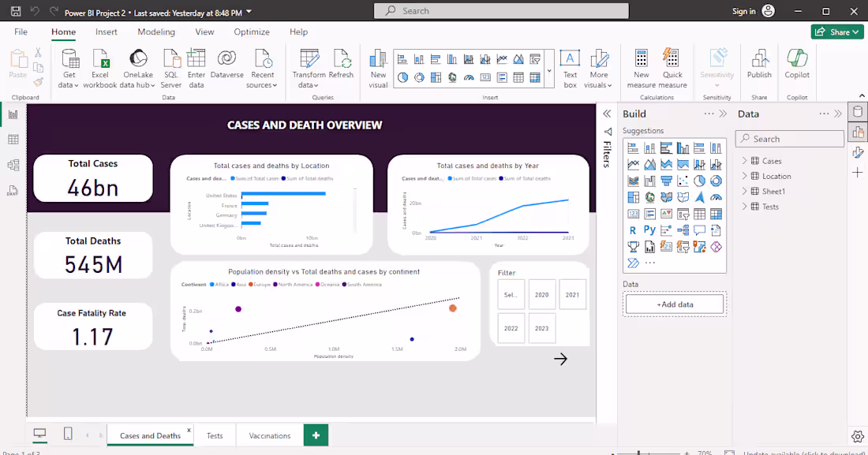Expand the ribbon visuals gallery arrow
This screenshot has height=455, width=868.
(x=549, y=71)
